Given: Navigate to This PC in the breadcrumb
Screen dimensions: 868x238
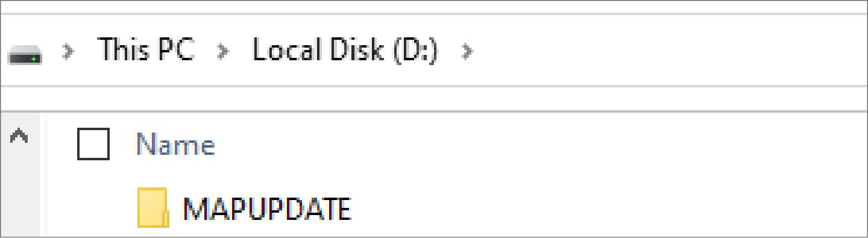Looking at the screenshot, I should pyautogui.click(x=146, y=49).
